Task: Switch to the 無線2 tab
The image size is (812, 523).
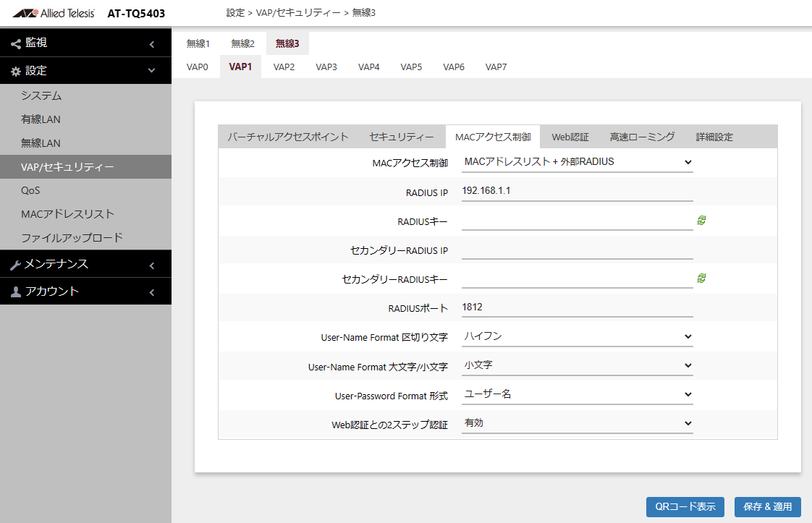Action: pos(243,43)
